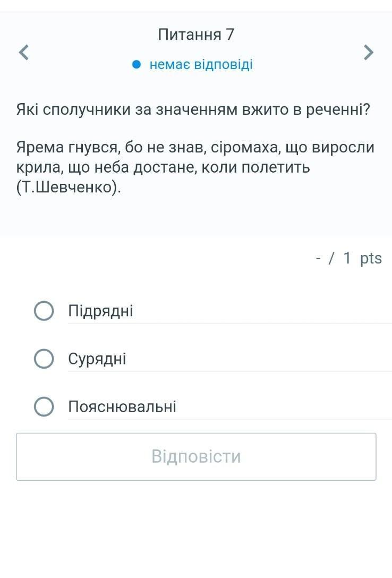This screenshot has width=392, height=578.
Task: Click the sentence starting with Ярема гнувся
Action: pos(195,147)
